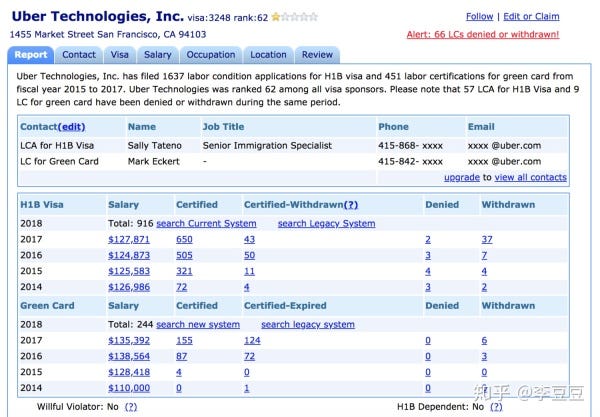Click the last gray rating star
The width and height of the screenshot is (600, 417).
314,17
